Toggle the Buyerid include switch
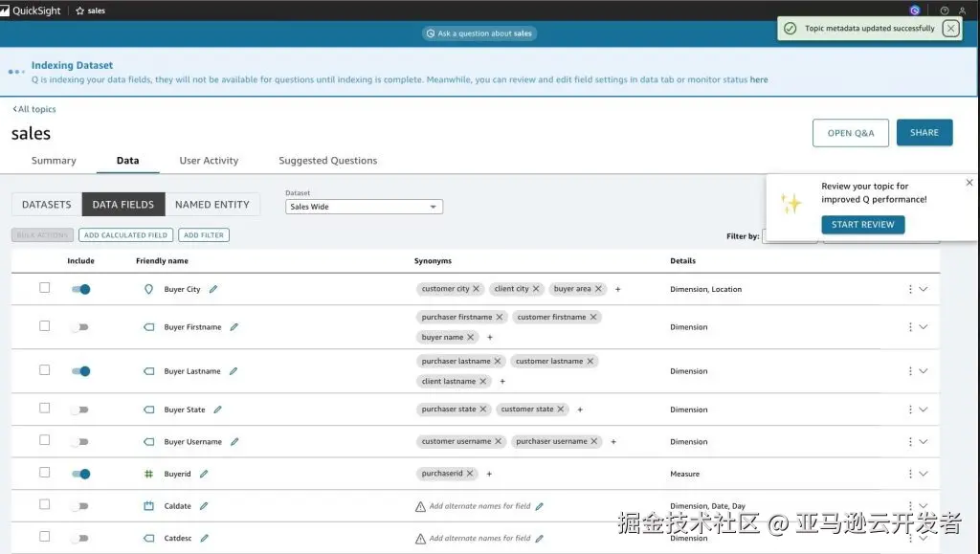The height and width of the screenshot is (554, 980). tap(80, 474)
